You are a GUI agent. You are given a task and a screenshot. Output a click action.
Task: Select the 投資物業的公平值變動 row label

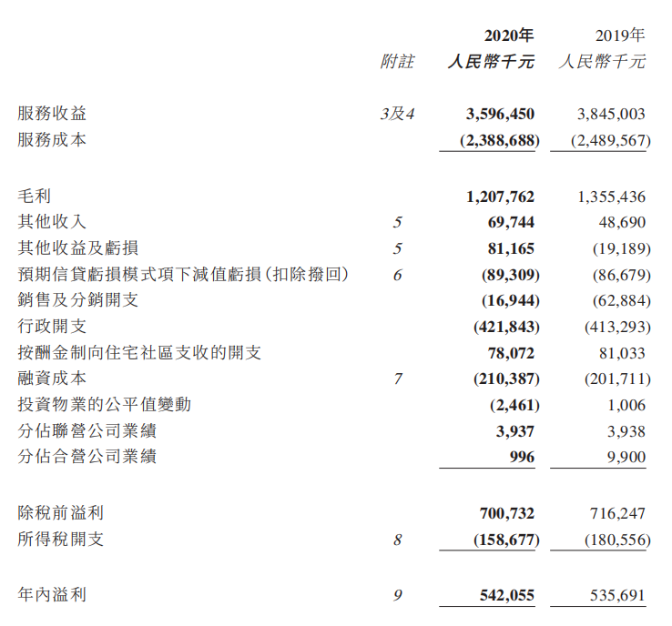click(x=104, y=404)
